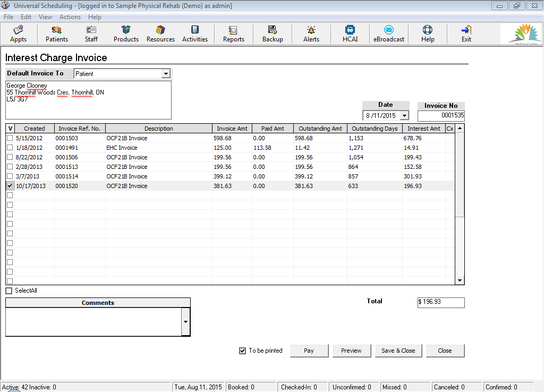544x392 pixels.
Task: Sort by the Created column header
Action: click(x=35, y=129)
